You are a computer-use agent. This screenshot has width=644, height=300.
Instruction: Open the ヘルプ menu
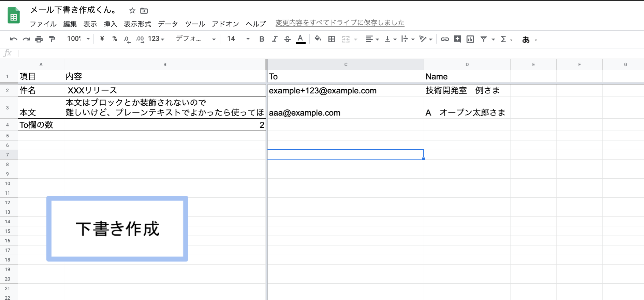[x=256, y=24]
